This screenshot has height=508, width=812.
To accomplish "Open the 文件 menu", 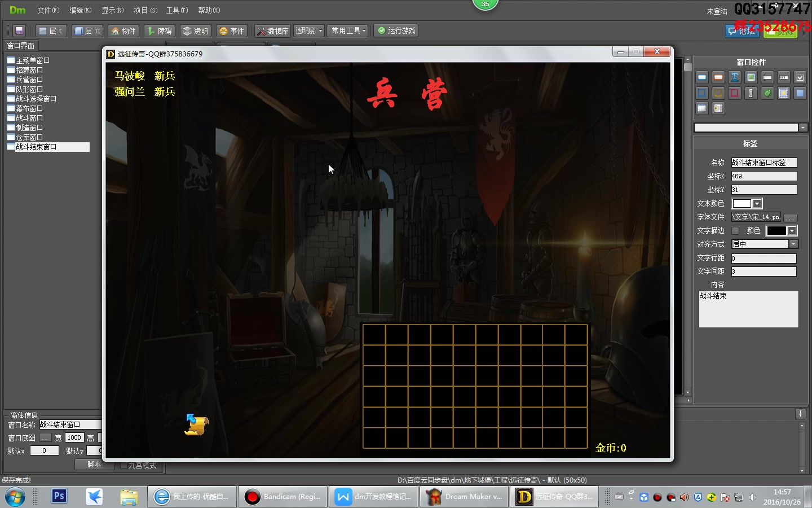I will 48,10.
